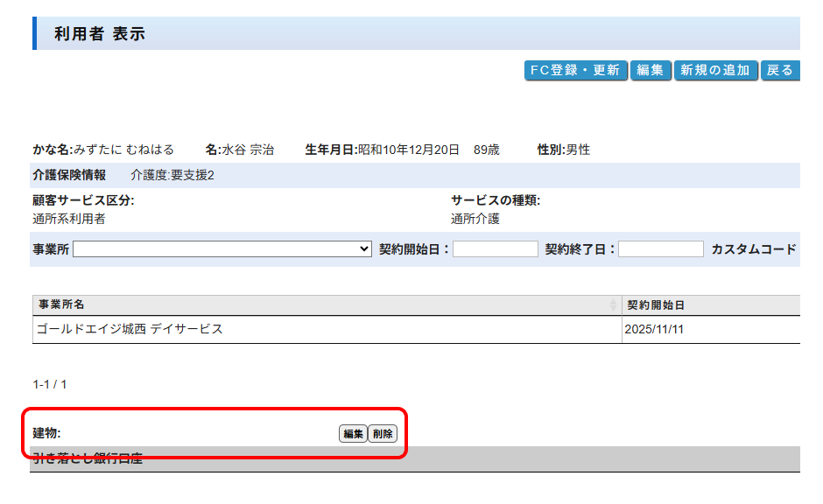Screen dimensions: 823x504
Task: Click the FC登録・更新 button
Action: (x=575, y=71)
